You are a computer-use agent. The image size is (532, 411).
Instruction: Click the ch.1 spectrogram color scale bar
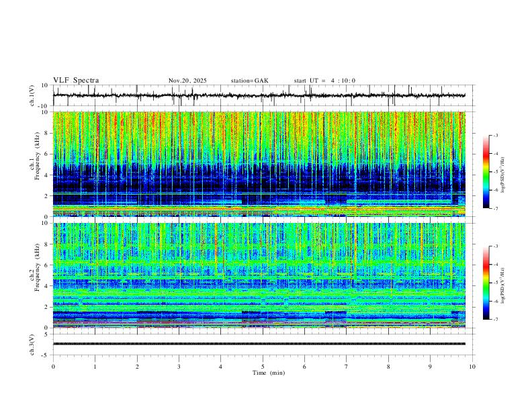pos(486,172)
